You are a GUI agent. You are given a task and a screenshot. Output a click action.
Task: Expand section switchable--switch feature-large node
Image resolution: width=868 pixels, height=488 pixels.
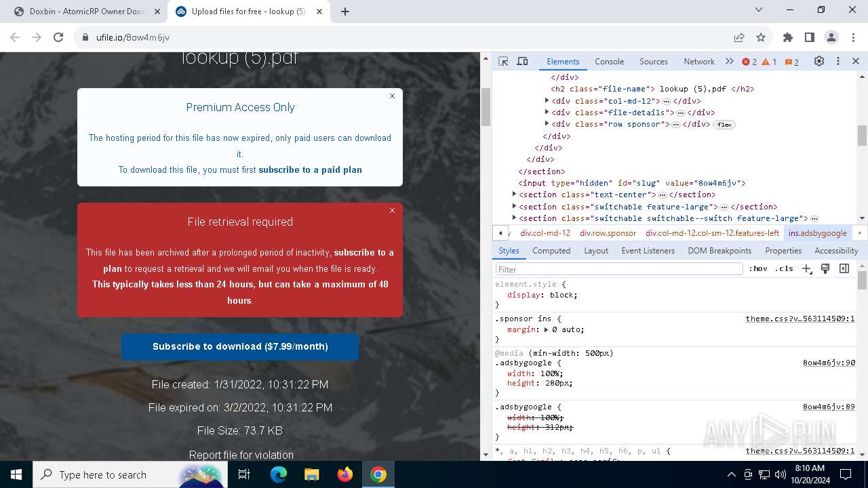coord(514,218)
